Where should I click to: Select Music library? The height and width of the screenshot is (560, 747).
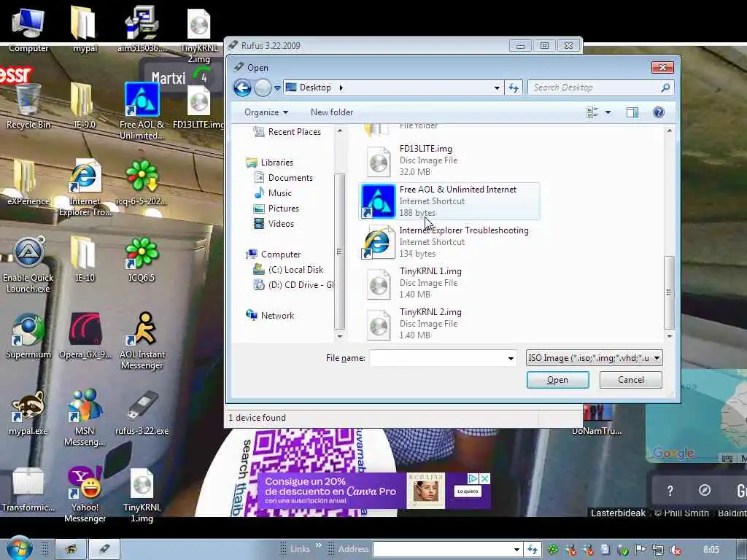[273, 192]
